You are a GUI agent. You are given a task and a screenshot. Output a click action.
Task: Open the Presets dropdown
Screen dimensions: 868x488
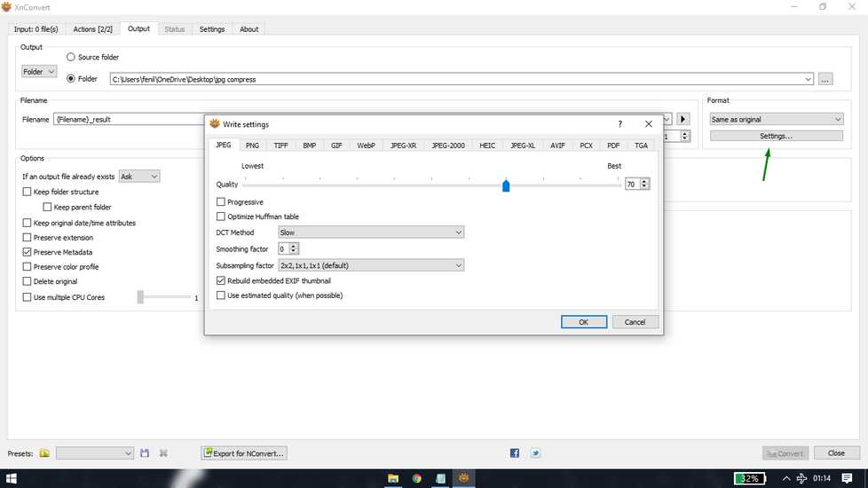point(95,453)
